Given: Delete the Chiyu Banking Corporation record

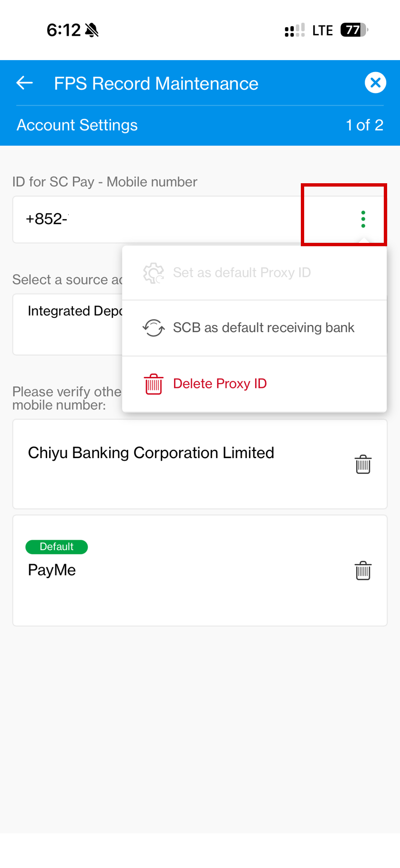Looking at the screenshot, I should coord(363,464).
